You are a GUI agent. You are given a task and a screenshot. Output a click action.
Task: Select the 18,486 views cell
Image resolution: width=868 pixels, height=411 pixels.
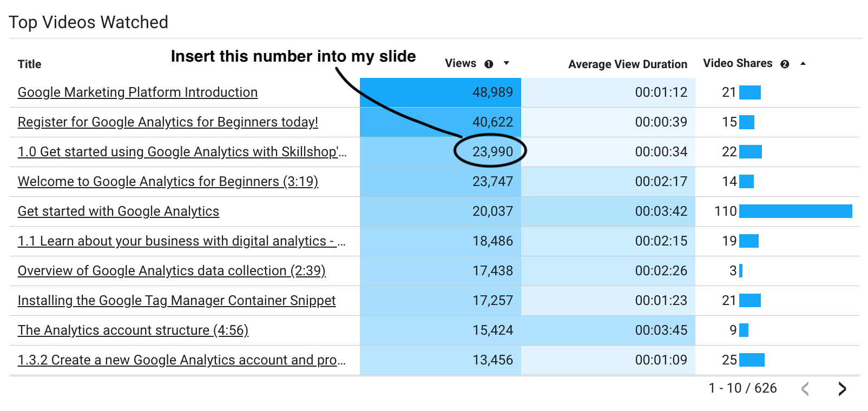[440, 241]
